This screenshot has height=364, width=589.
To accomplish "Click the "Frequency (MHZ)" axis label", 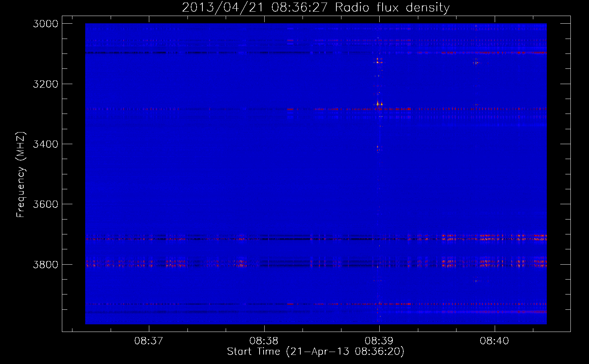I will pos(21,175).
